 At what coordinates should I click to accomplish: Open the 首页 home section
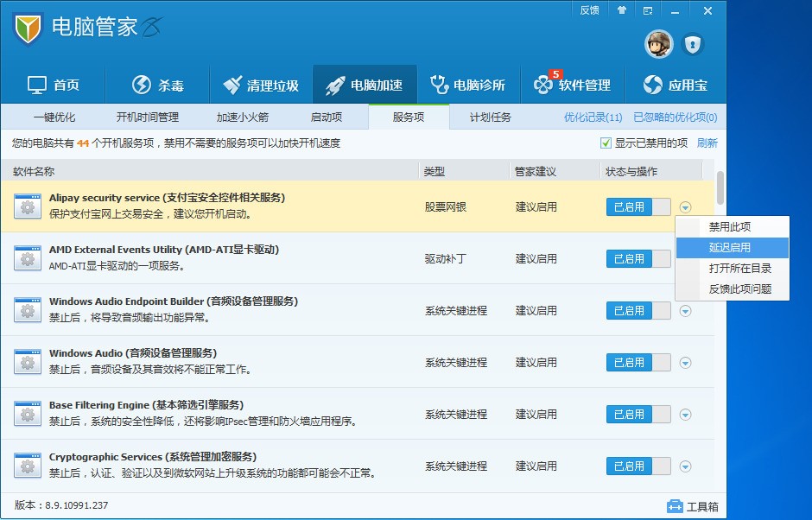tap(54, 85)
